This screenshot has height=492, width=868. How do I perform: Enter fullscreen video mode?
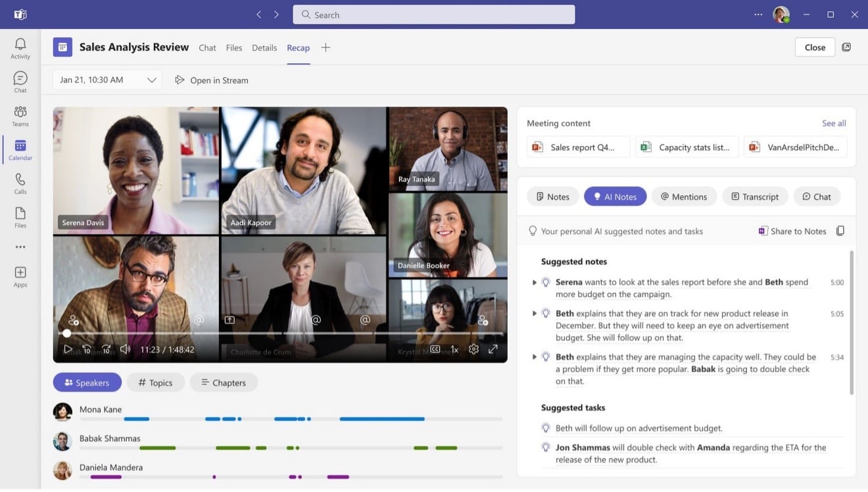click(493, 349)
